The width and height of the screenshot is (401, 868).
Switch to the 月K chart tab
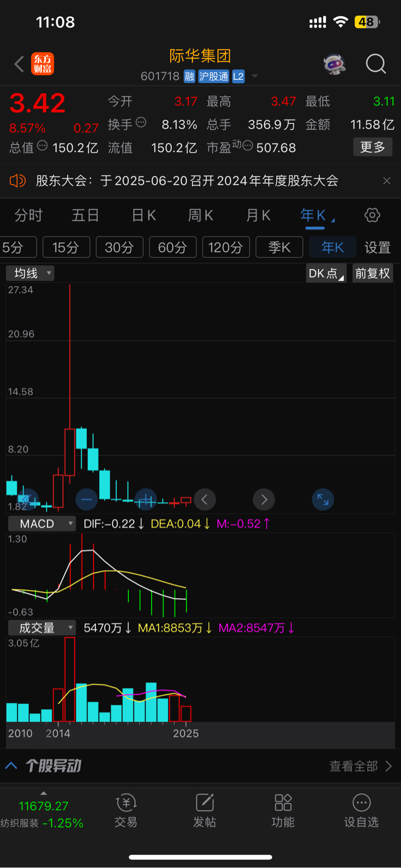tap(258, 215)
